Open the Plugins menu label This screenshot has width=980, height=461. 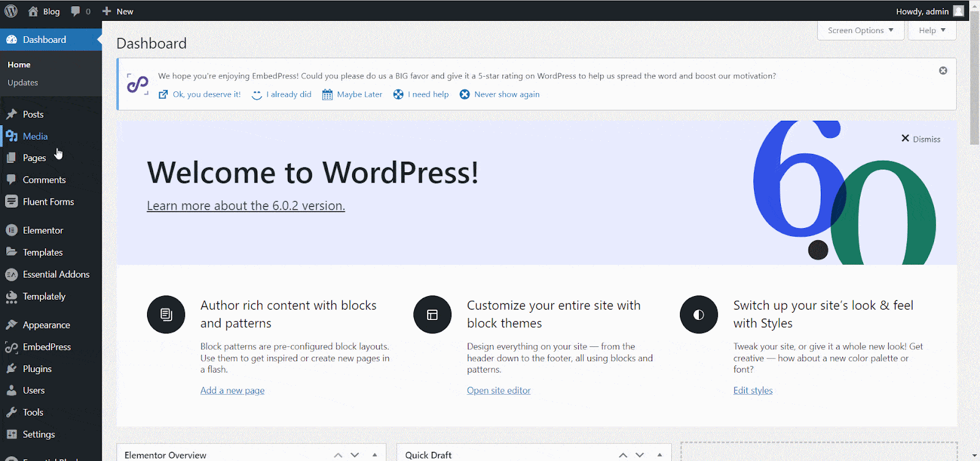click(x=37, y=369)
